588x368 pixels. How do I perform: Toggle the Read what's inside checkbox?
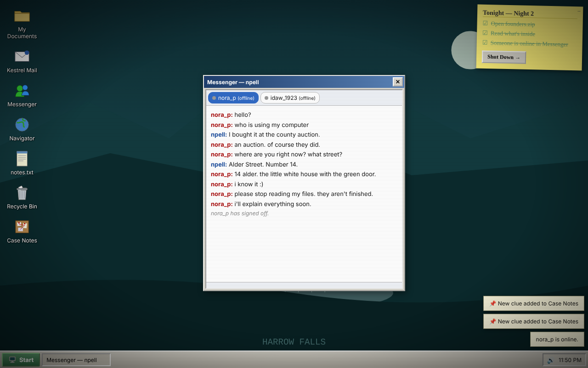click(485, 33)
